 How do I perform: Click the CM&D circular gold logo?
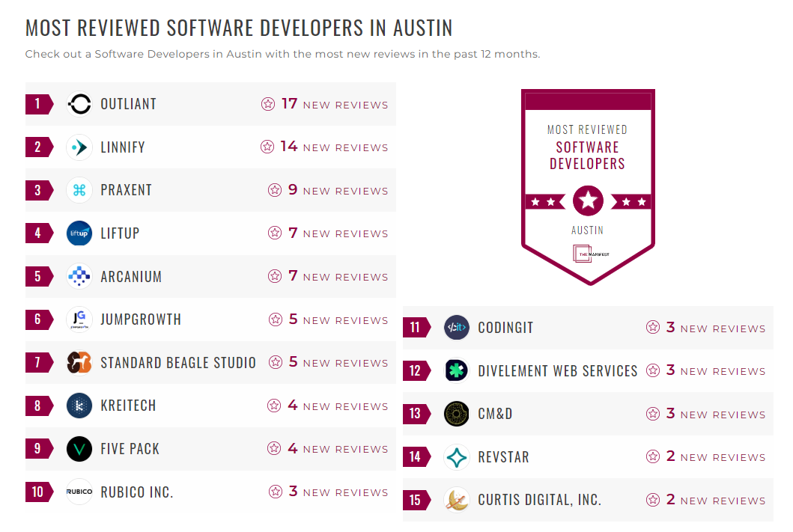click(x=457, y=414)
